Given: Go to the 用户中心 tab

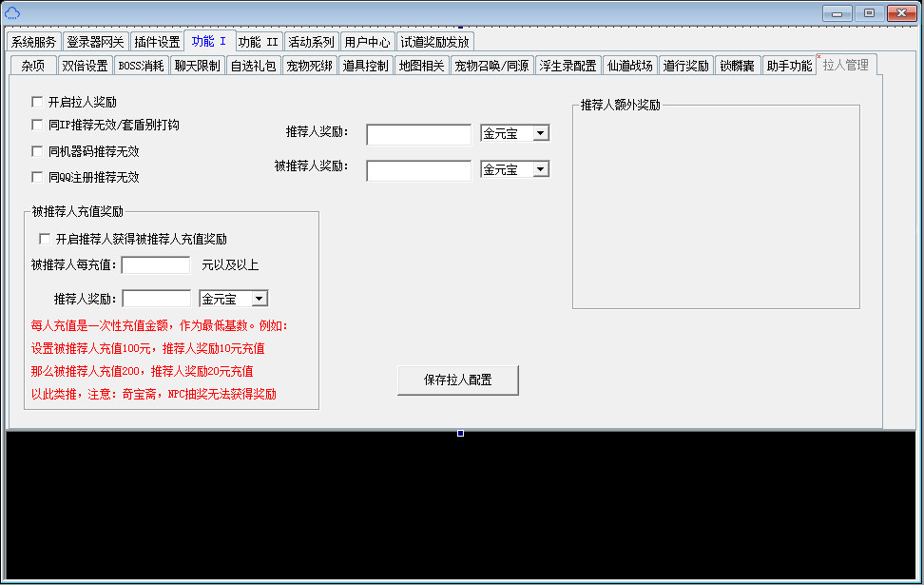Looking at the screenshot, I should [x=367, y=42].
